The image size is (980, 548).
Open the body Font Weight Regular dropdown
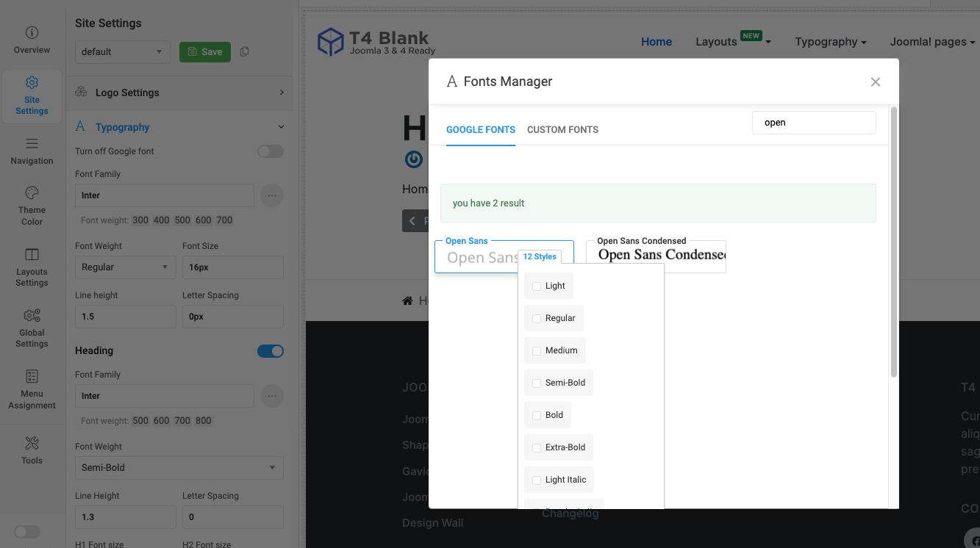pos(125,267)
